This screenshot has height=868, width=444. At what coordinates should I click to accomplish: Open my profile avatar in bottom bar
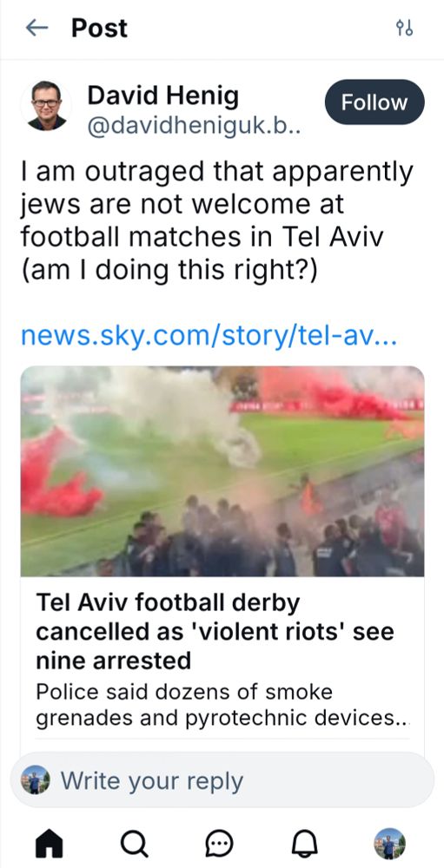click(389, 844)
